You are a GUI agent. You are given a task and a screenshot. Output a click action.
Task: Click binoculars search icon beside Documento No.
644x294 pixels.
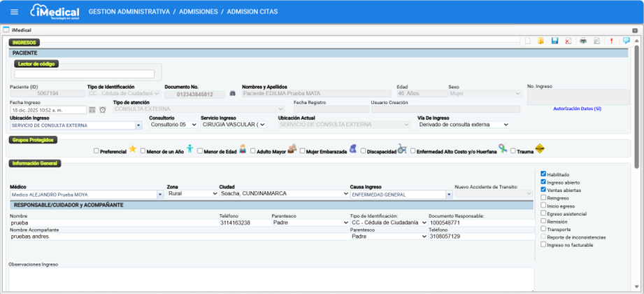(x=233, y=93)
